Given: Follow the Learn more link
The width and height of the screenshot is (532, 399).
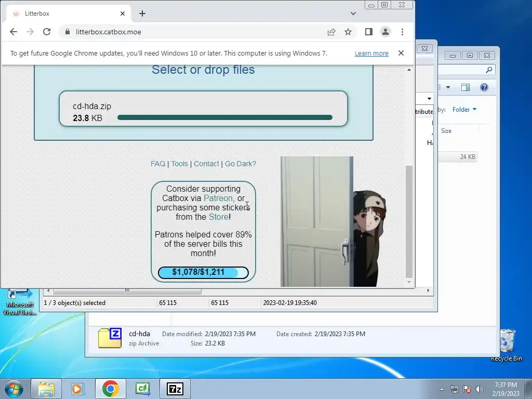Looking at the screenshot, I should click(x=371, y=54).
